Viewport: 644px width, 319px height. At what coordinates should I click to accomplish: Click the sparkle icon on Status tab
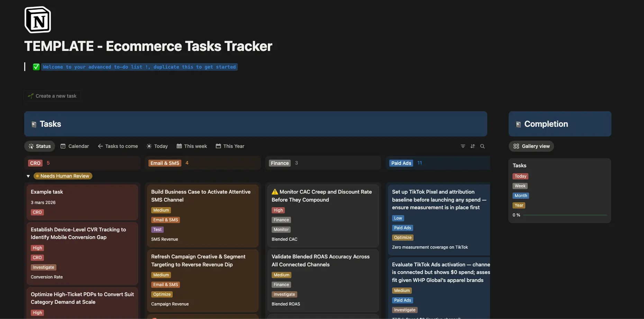click(31, 146)
